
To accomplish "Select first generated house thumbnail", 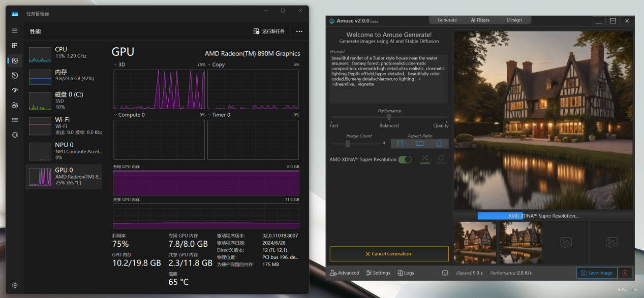I will 475,243.
